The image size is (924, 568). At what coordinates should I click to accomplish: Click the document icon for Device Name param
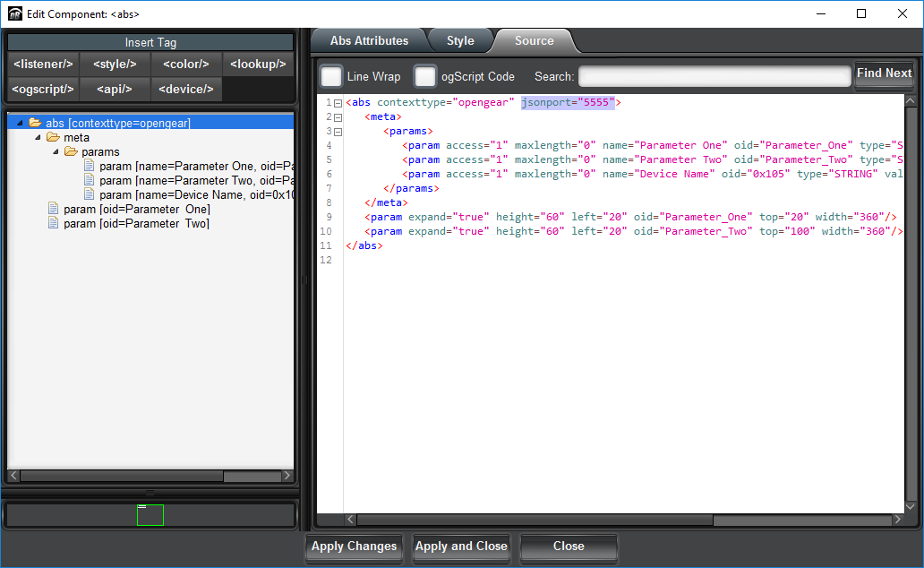pyautogui.click(x=89, y=194)
